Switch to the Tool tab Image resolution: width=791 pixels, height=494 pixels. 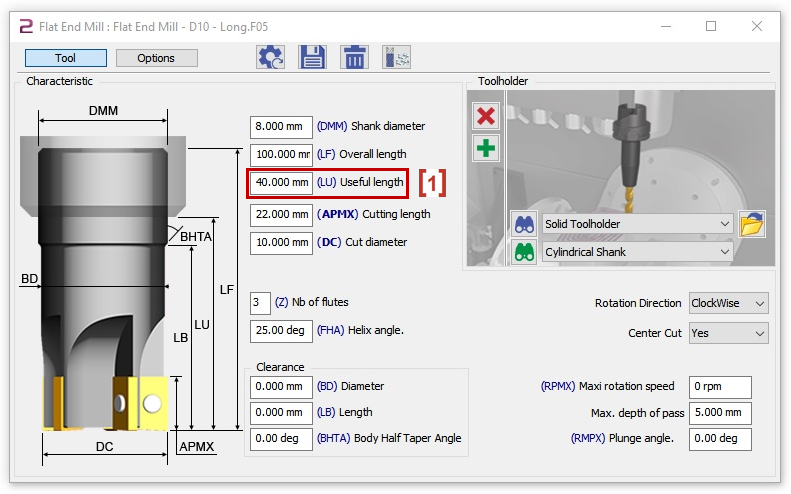point(66,58)
